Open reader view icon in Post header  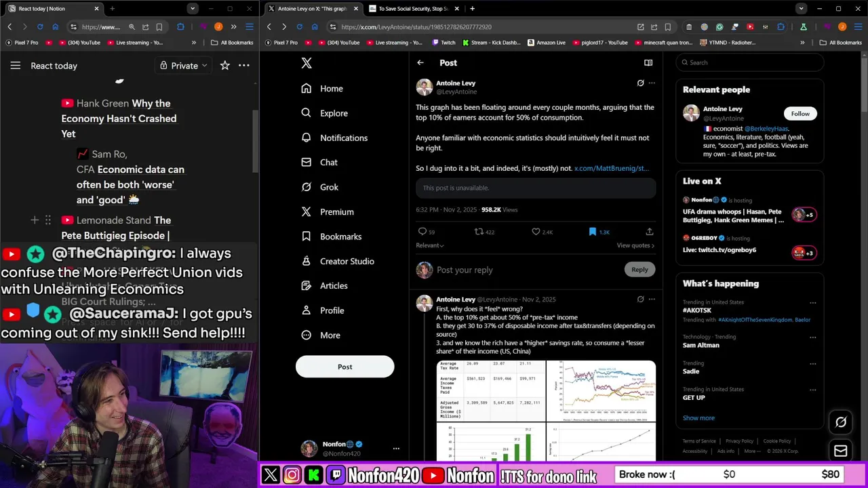648,62
